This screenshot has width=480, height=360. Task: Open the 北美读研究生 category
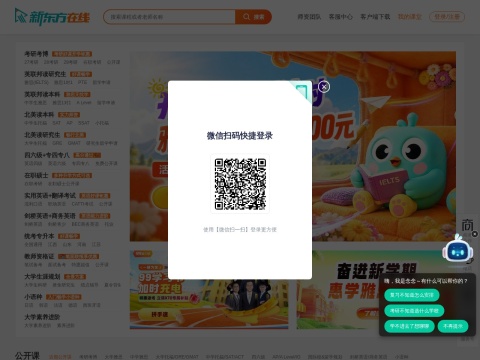[x=42, y=135]
